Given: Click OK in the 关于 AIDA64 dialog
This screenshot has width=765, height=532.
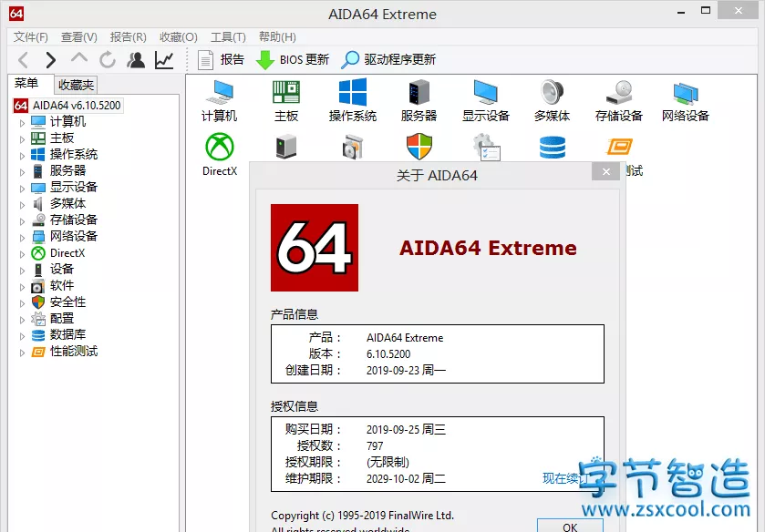Looking at the screenshot, I should pyautogui.click(x=570, y=527).
